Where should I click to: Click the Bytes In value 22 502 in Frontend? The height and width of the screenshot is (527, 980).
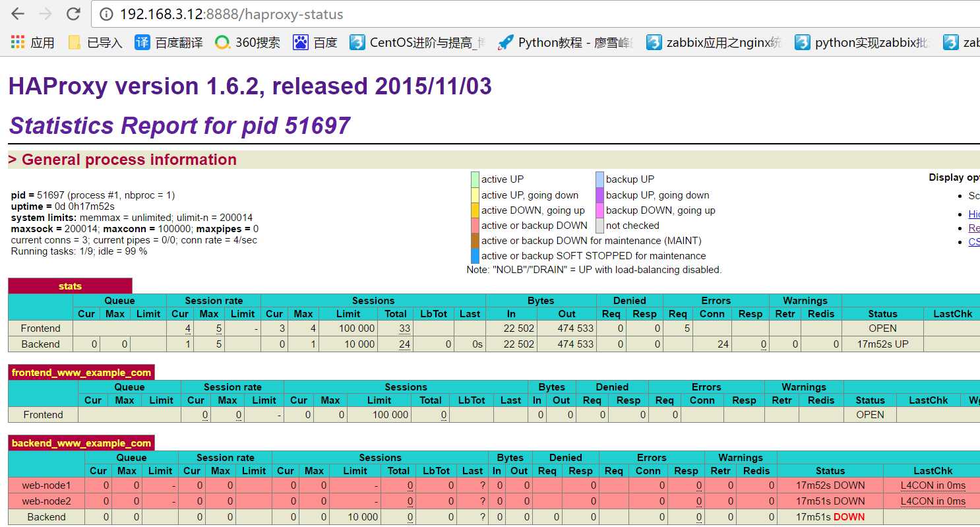[x=520, y=328]
